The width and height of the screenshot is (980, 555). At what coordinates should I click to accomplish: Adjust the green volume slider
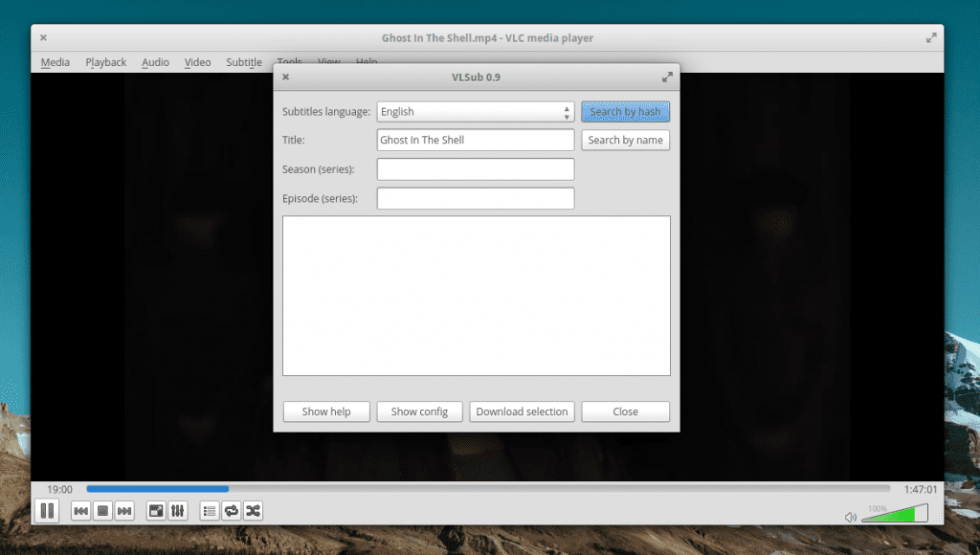pyautogui.click(x=895, y=513)
